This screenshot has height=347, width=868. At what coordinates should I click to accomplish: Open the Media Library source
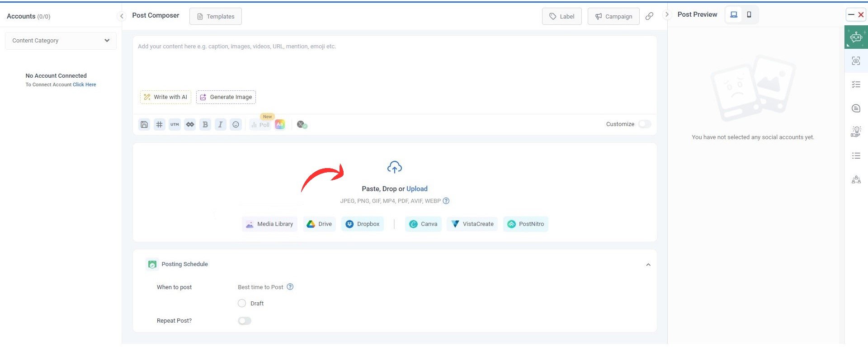pos(269,224)
